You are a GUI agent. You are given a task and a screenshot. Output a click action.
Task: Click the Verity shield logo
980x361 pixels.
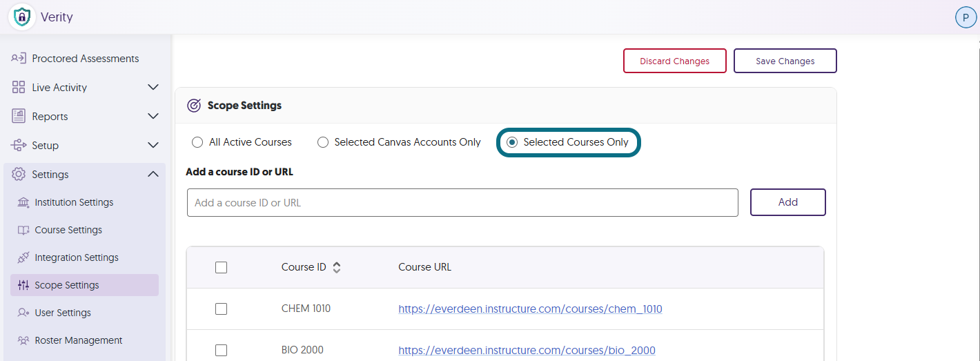coord(23,17)
